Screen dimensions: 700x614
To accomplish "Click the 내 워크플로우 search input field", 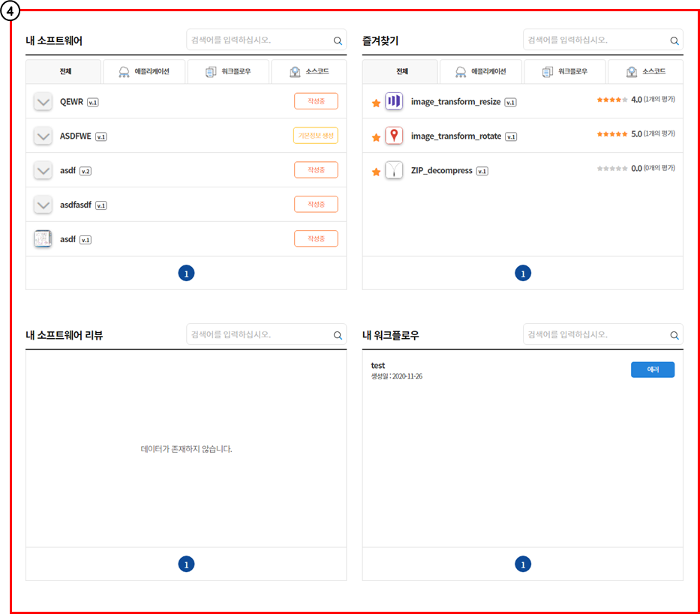I will tap(593, 334).
